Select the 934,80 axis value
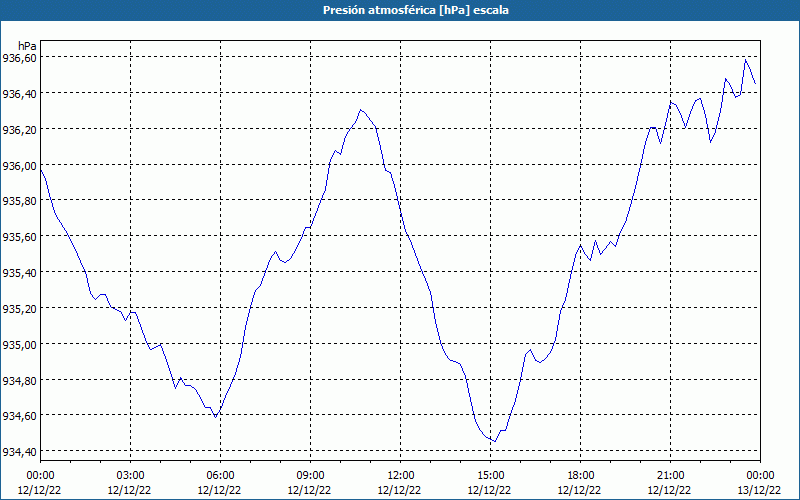Viewport: 800px width, 500px height. (x=19, y=380)
